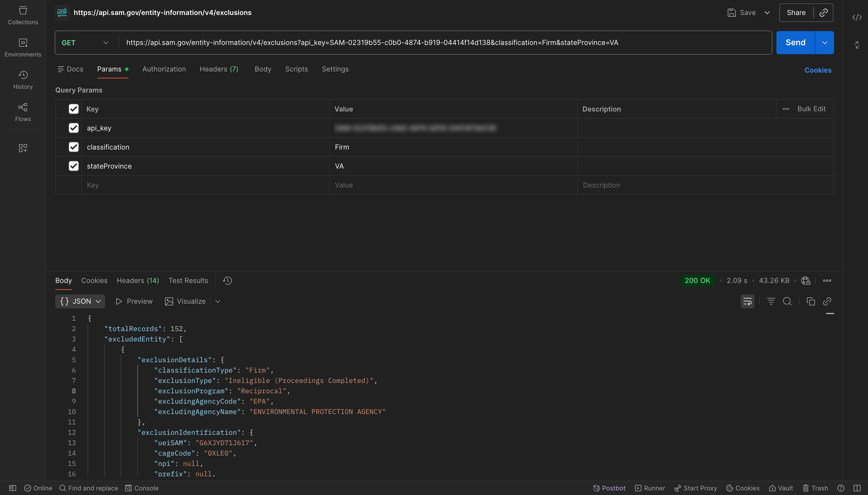Click the search response icon
The width and height of the screenshot is (868, 495).
click(x=787, y=301)
